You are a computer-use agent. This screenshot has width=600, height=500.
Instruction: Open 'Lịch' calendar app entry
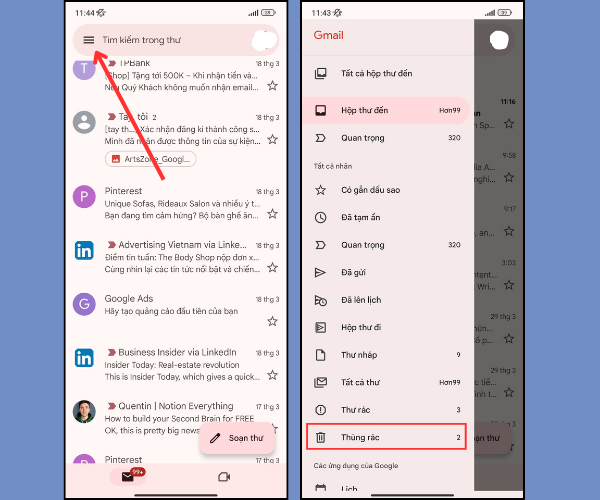click(387, 488)
